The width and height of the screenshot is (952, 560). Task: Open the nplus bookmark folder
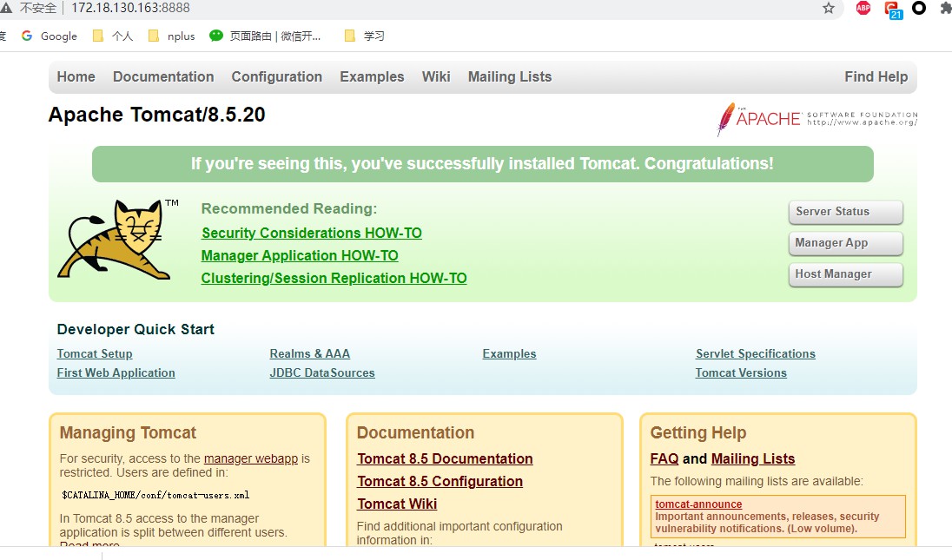click(172, 36)
